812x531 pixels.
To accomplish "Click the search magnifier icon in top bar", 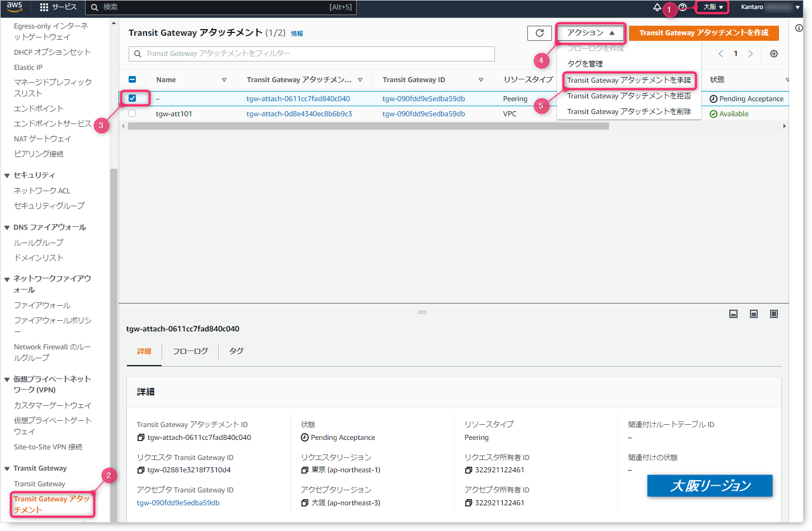I will tap(95, 7).
